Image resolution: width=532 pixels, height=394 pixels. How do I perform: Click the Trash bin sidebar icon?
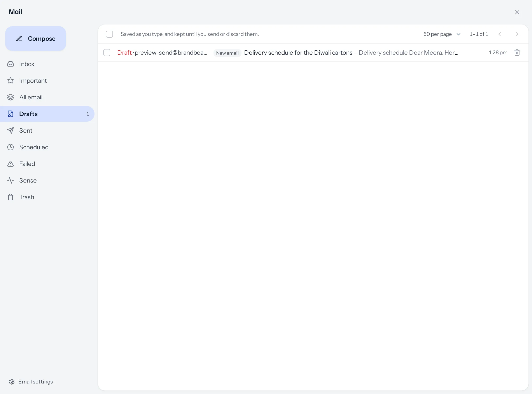click(x=10, y=197)
